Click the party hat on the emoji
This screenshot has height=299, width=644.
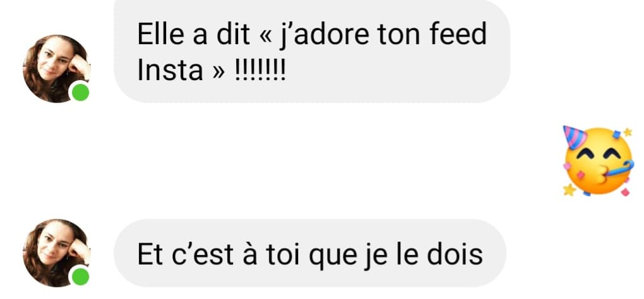tap(574, 137)
